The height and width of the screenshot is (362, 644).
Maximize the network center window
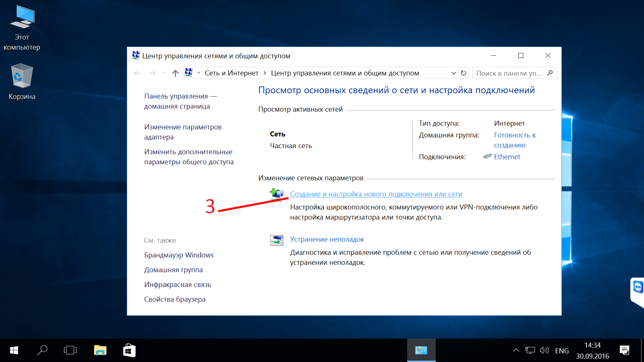coord(521,56)
